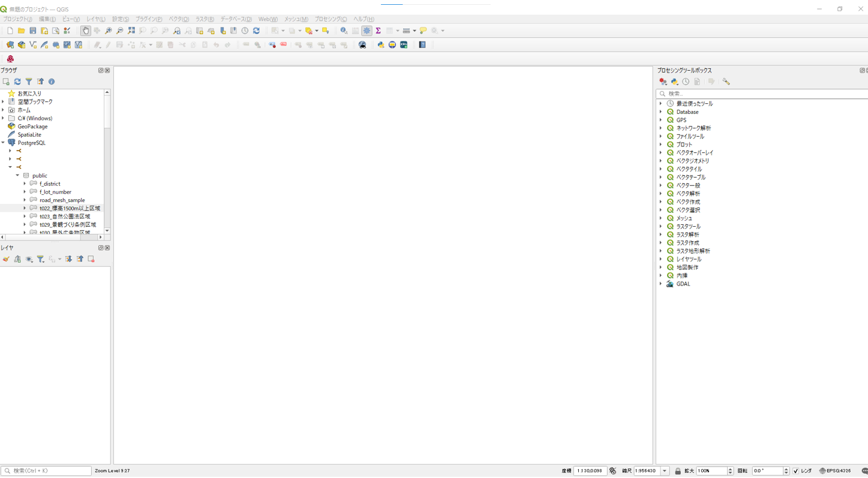Image resolution: width=868 pixels, height=478 pixels.
Task: Open the Vector menu
Action: [x=178, y=19]
